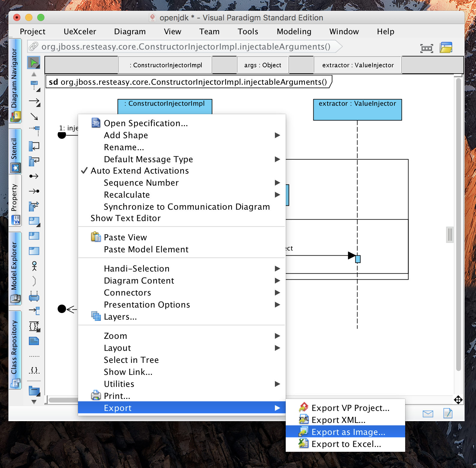Image resolution: width=476 pixels, height=468 pixels.
Task: Select the diagonal Duration Message arrow tool
Action: 34,116
